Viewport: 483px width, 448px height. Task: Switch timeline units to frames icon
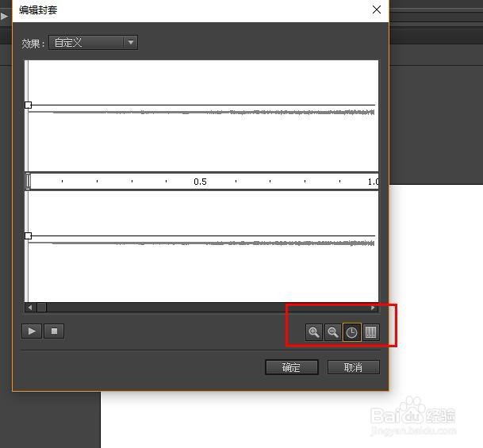point(370,332)
